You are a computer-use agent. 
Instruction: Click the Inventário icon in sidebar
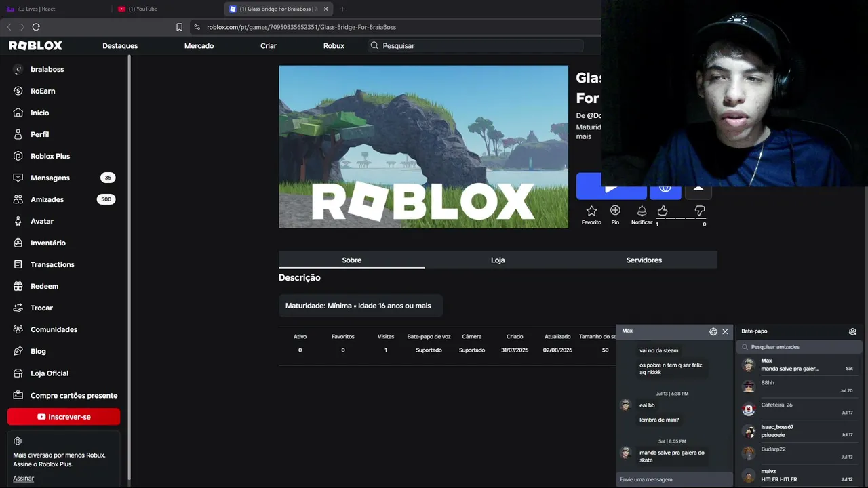(x=18, y=243)
